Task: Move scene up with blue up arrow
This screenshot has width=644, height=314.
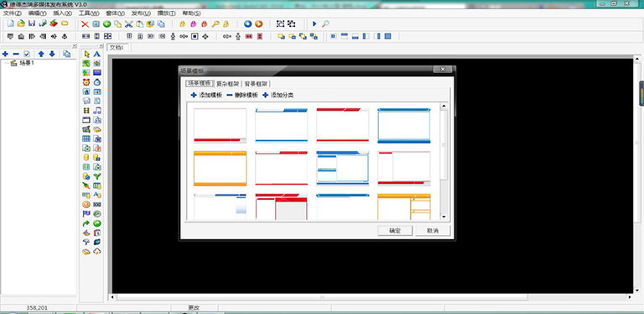Action: [x=41, y=54]
